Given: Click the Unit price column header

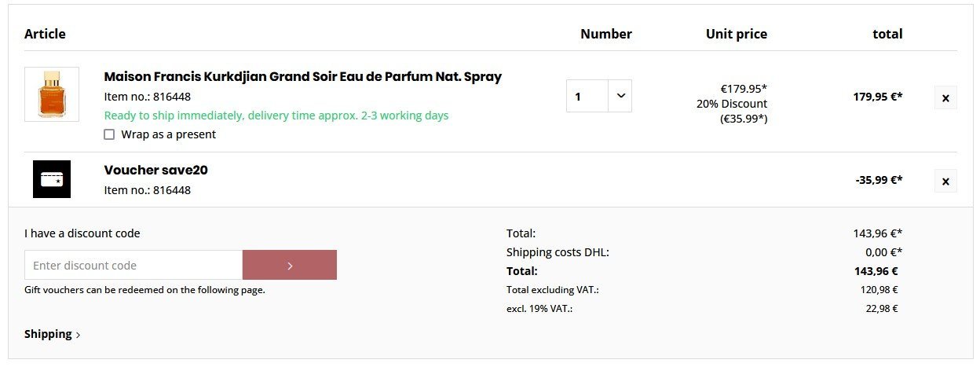Looking at the screenshot, I should pos(736,34).
